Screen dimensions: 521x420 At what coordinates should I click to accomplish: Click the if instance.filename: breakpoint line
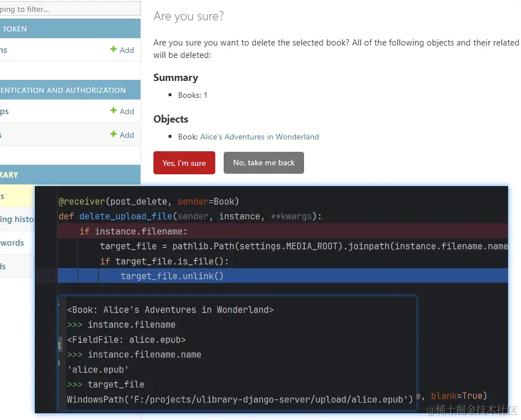283,231
